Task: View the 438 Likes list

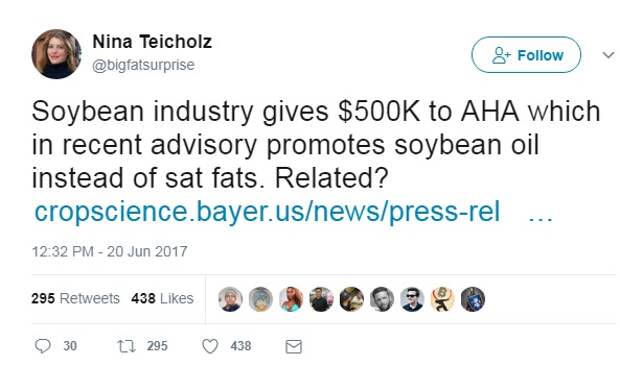Action: pyautogui.click(x=162, y=298)
